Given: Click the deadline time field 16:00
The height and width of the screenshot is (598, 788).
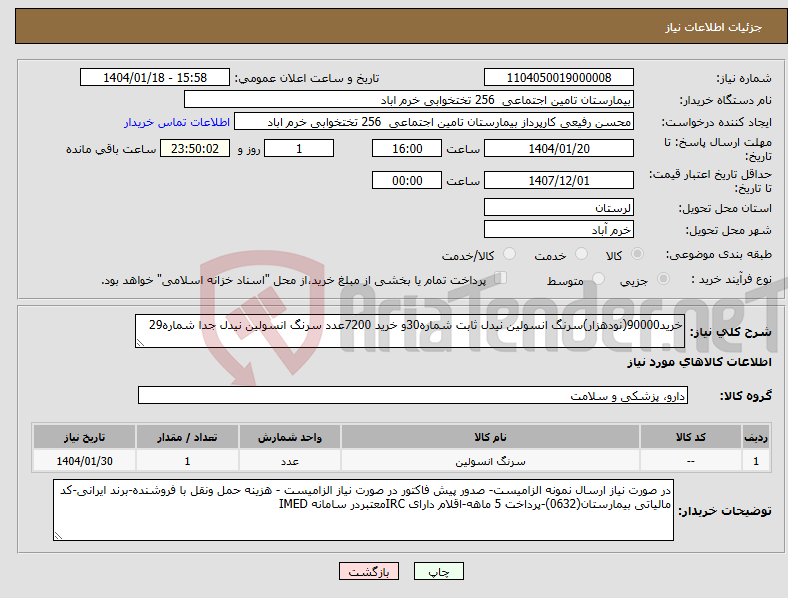Looking at the screenshot, I should pyautogui.click(x=407, y=148).
